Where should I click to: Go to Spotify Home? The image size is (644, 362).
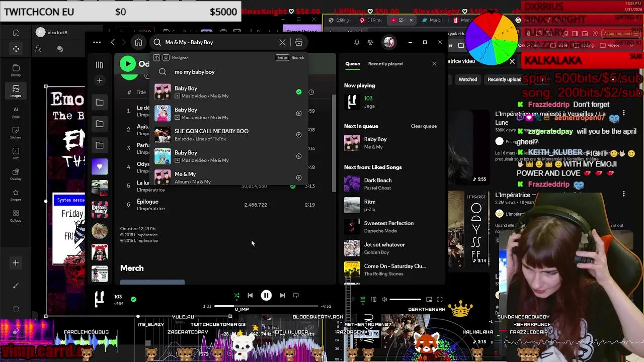point(138,42)
